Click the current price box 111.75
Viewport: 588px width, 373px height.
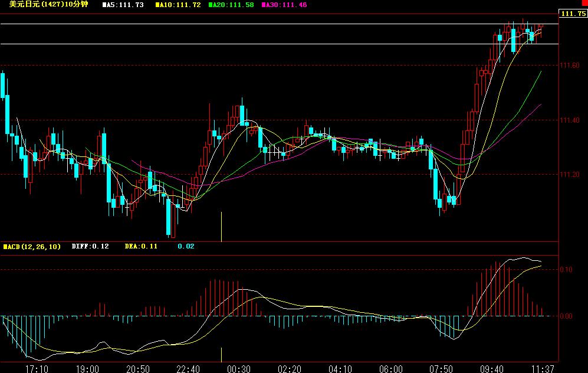(573, 14)
